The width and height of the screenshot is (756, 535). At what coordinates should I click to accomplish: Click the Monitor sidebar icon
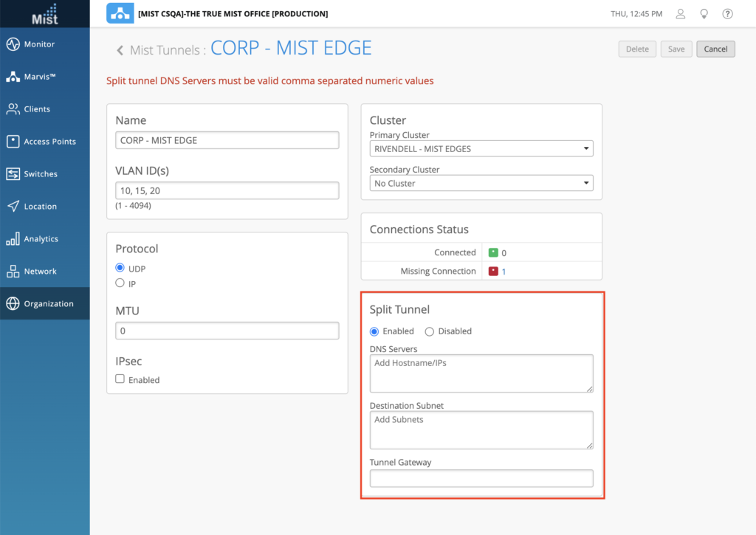[x=13, y=44]
